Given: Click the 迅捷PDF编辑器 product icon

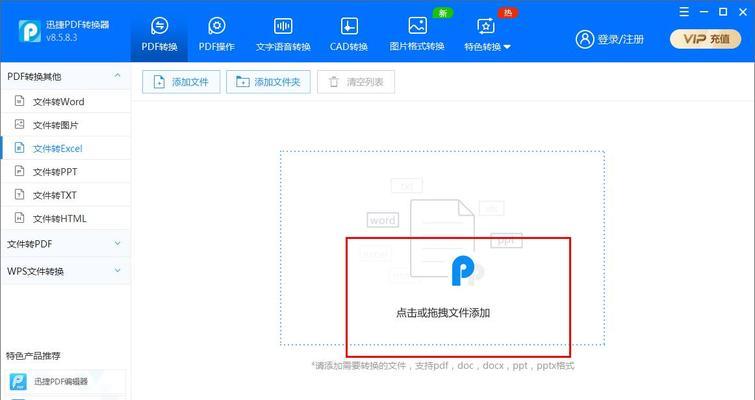Looking at the screenshot, I should 19,382.
